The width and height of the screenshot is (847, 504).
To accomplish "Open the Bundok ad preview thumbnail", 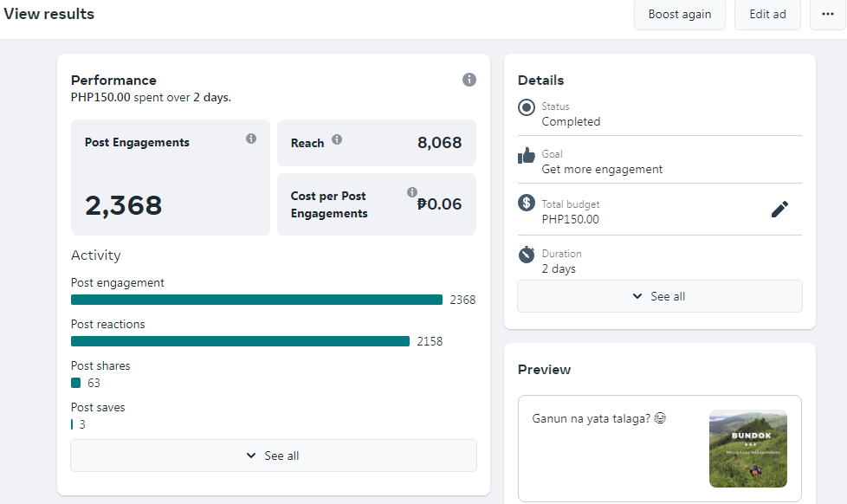I will tap(747, 449).
